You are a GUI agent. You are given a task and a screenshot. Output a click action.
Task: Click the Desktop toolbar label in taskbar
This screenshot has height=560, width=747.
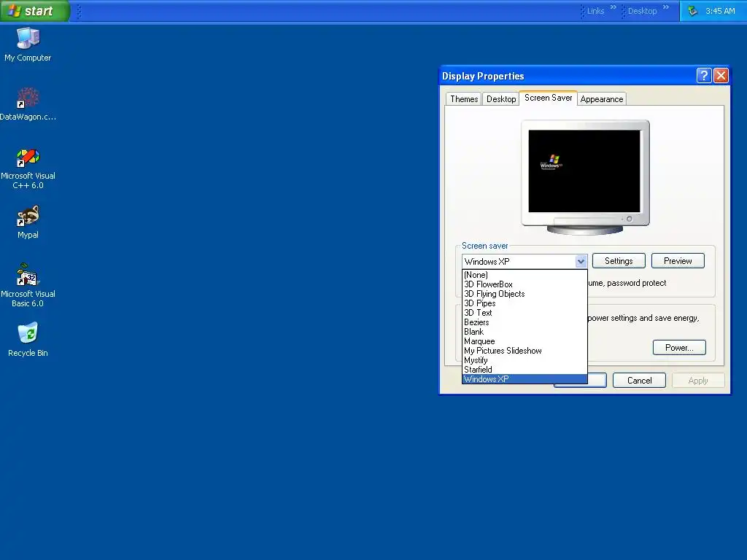click(642, 11)
